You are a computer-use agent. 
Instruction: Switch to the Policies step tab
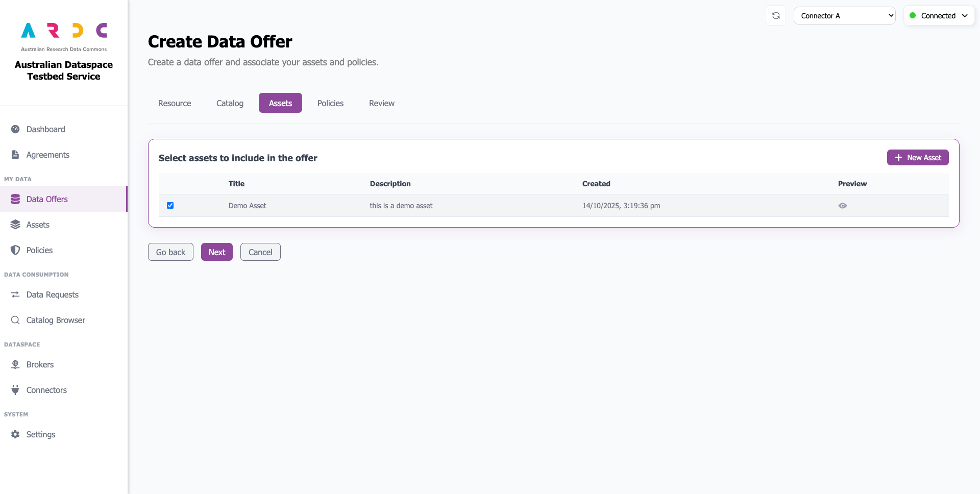click(x=330, y=103)
